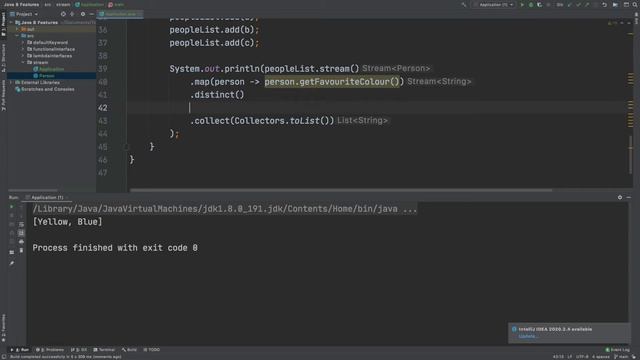640x360 pixels.
Task: Click the java path link in console output
Action: (x=224, y=209)
